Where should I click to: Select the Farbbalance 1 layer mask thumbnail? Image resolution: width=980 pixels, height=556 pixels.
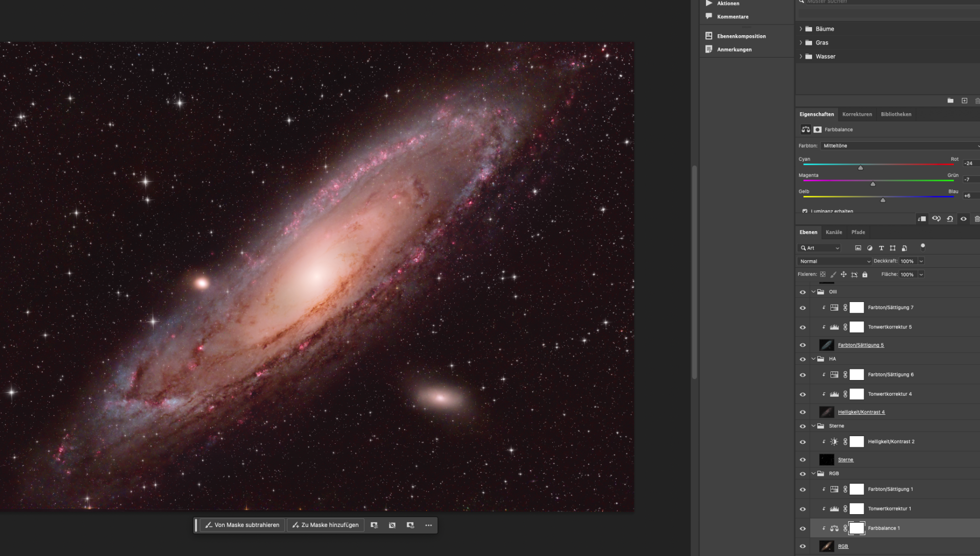point(856,528)
